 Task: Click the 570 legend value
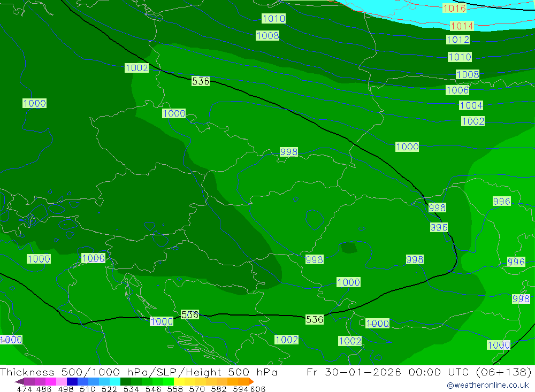[196, 389]
